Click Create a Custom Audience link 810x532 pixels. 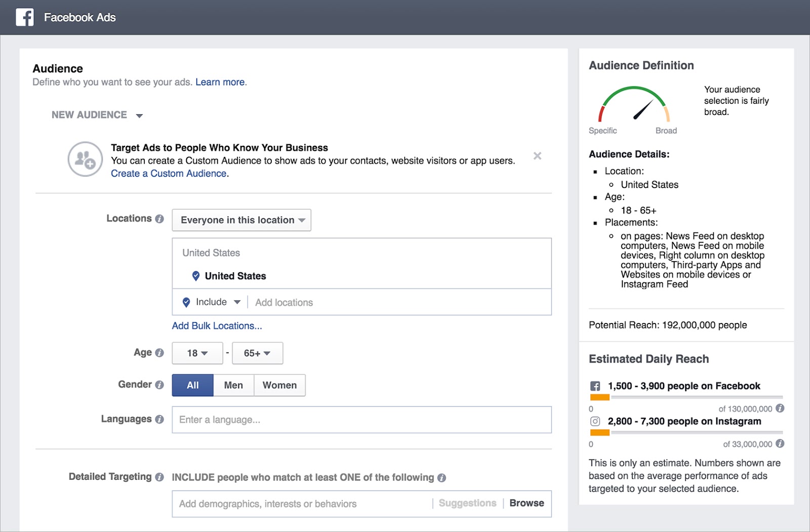[169, 174]
